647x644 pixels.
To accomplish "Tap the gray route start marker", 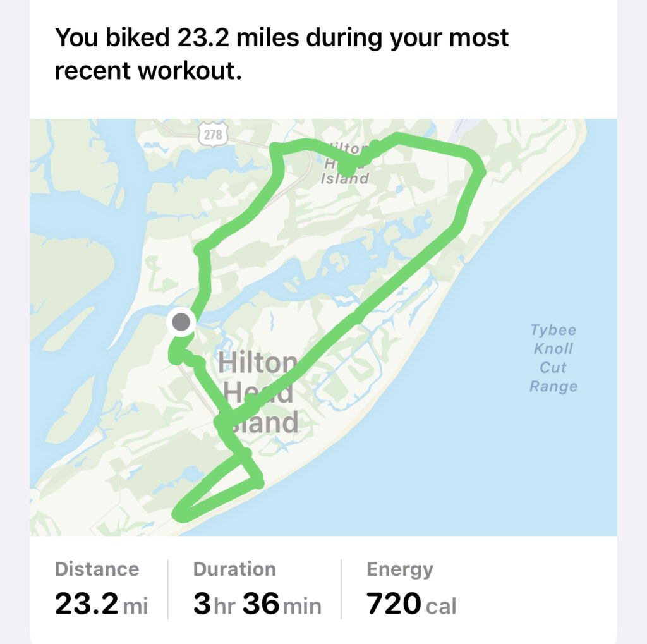I will pos(181,322).
